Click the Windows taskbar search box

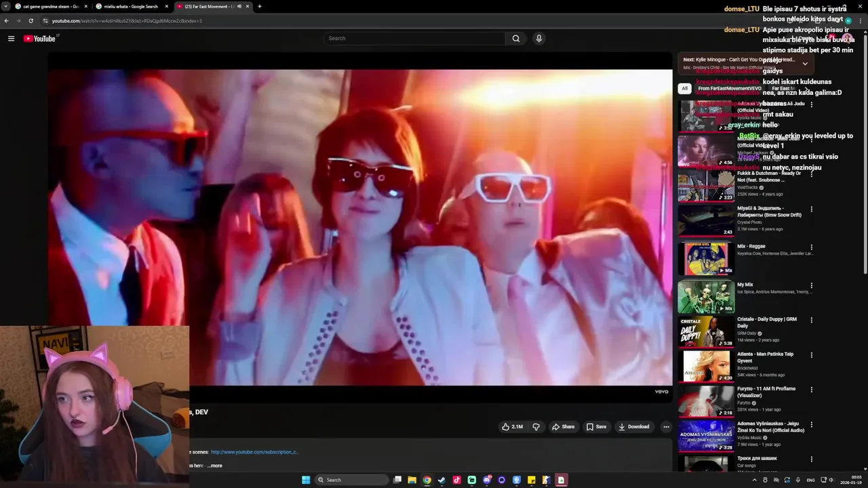coord(351,480)
